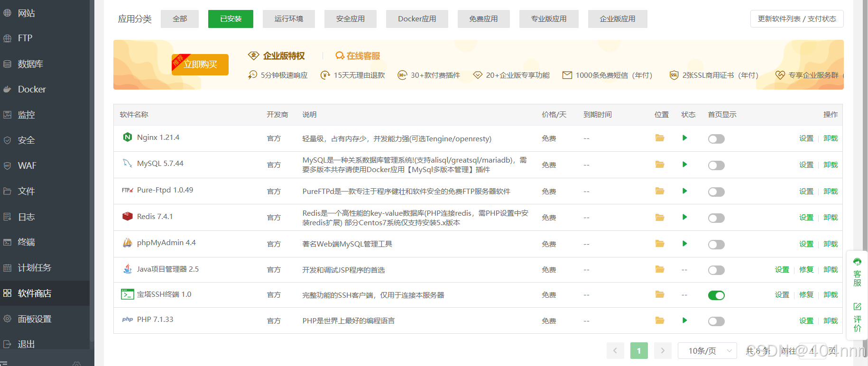Image resolution: width=868 pixels, height=366 pixels.
Task: Click the phpMyAdmin sailboat icon
Action: (128, 243)
